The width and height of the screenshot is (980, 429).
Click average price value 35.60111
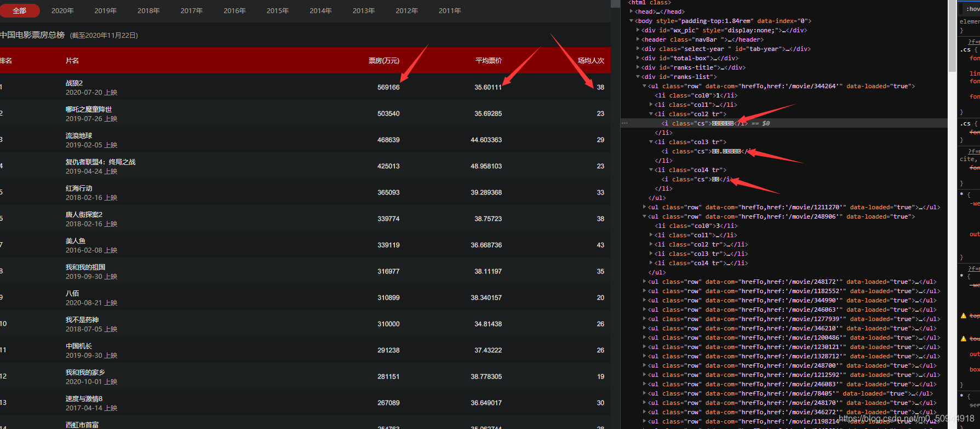pos(488,87)
